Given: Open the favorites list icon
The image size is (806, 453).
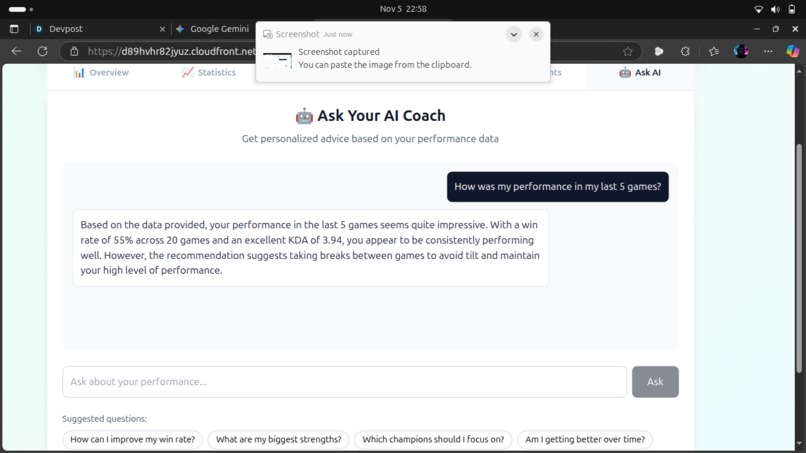Looking at the screenshot, I should coord(713,51).
